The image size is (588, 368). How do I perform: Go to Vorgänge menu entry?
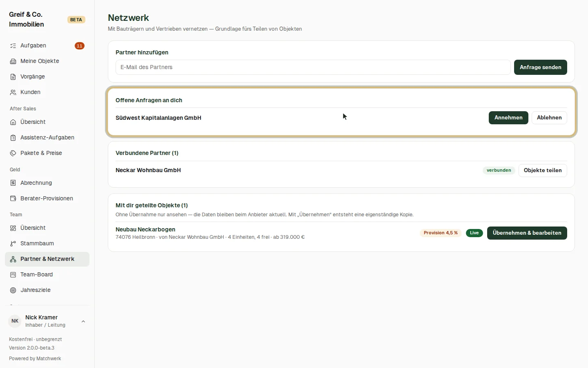pyautogui.click(x=47, y=77)
